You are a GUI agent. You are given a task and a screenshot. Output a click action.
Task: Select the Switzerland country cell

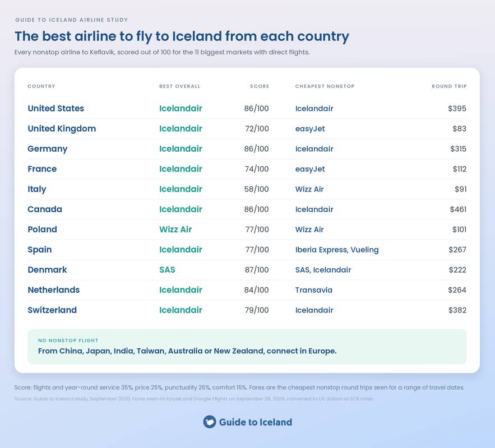[x=52, y=310]
